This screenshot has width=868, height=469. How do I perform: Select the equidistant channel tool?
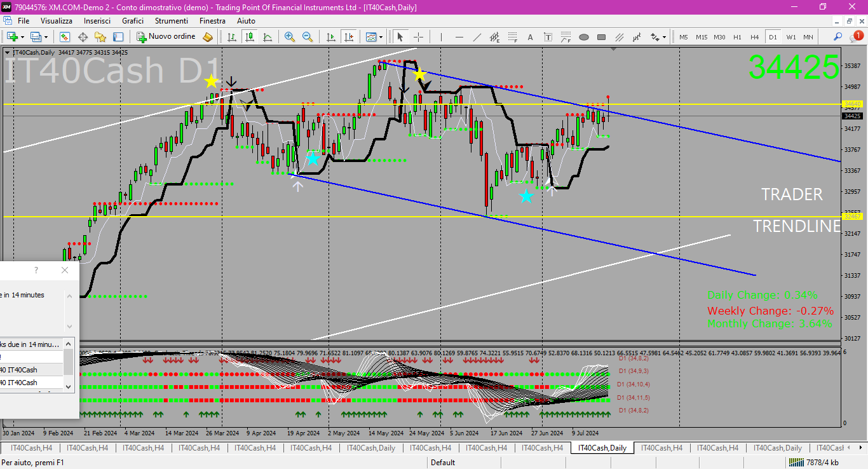494,37
